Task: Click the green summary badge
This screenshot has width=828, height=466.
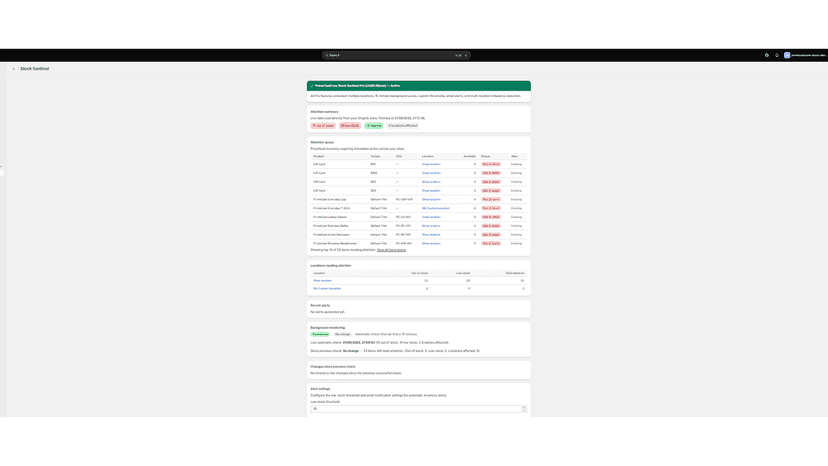Action: click(x=374, y=126)
